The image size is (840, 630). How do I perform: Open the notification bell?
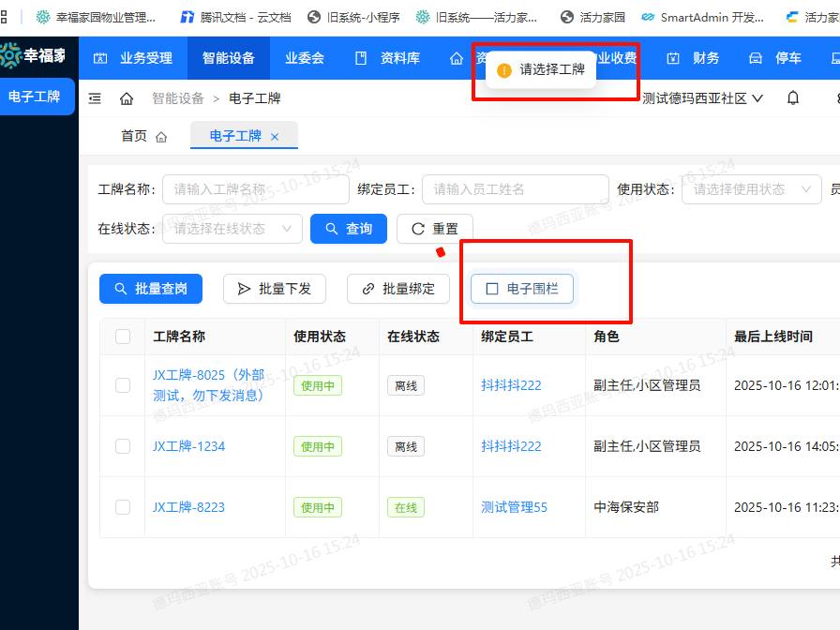(792, 97)
